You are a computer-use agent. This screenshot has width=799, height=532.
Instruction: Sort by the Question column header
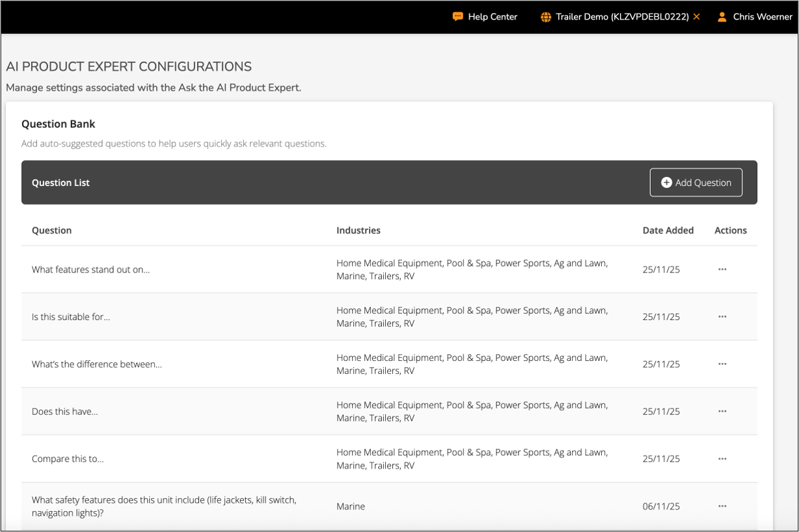click(x=52, y=230)
